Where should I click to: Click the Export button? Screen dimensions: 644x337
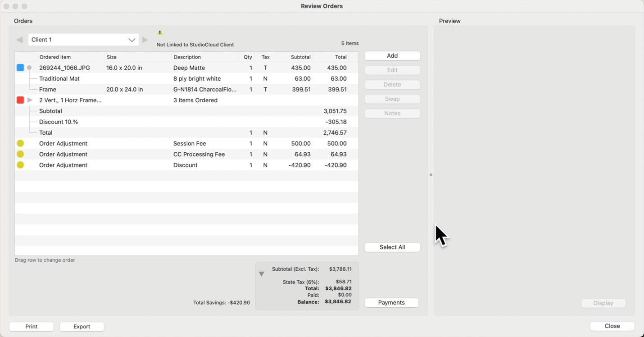[x=82, y=327]
